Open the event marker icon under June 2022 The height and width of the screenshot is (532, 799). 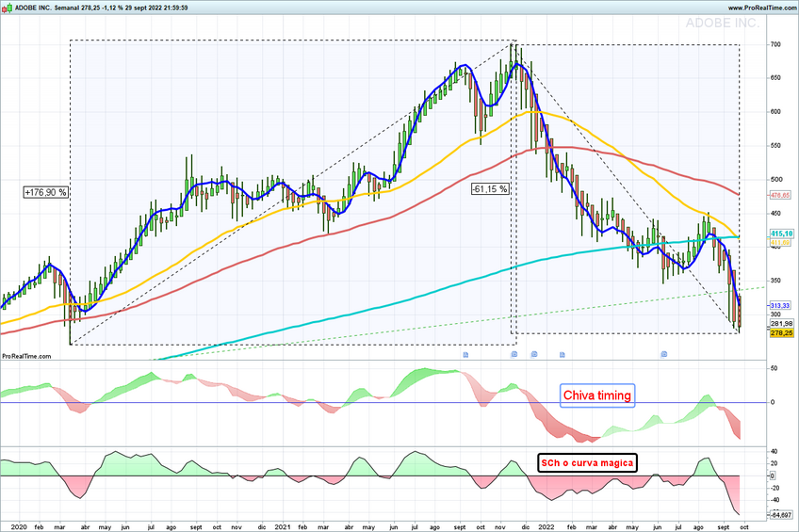coord(663,354)
